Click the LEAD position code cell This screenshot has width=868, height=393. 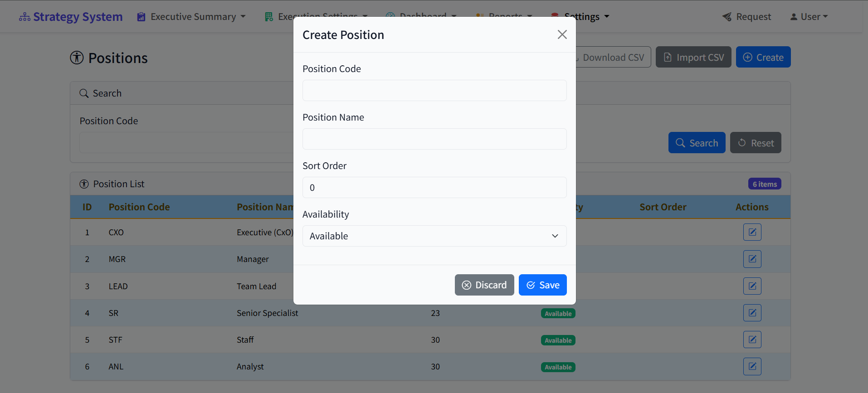pos(118,286)
